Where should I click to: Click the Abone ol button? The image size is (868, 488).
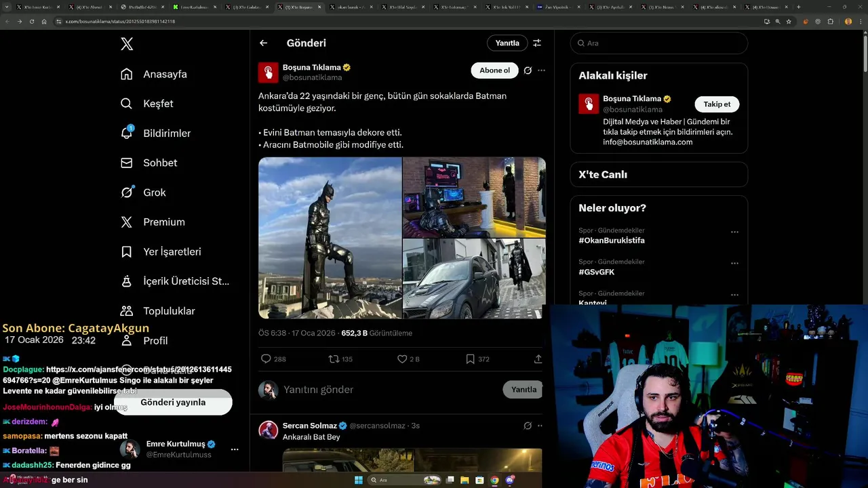[x=494, y=70]
